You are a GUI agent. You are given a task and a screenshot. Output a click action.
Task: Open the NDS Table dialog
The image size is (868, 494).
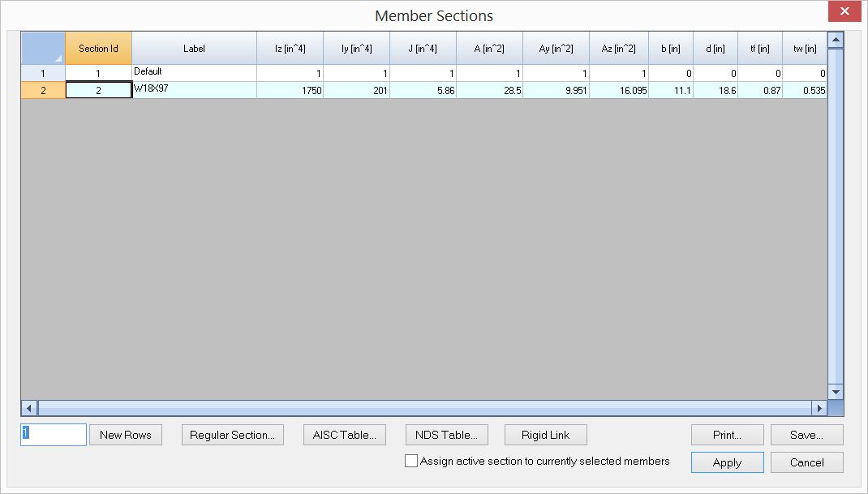pos(446,435)
